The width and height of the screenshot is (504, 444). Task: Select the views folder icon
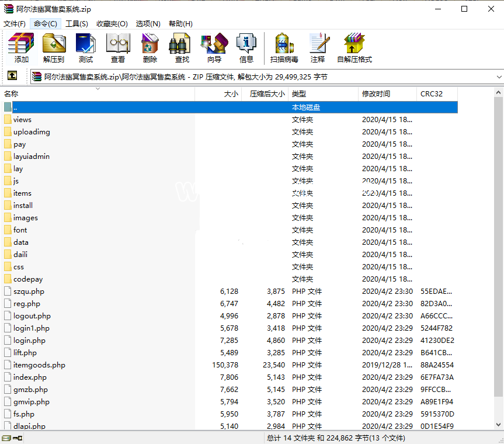(x=8, y=120)
